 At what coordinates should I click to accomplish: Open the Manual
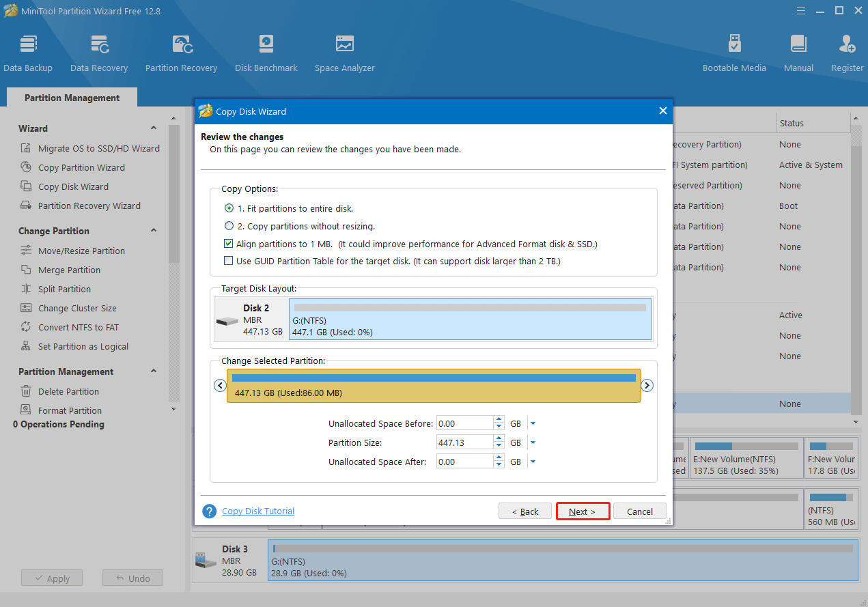[798, 53]
